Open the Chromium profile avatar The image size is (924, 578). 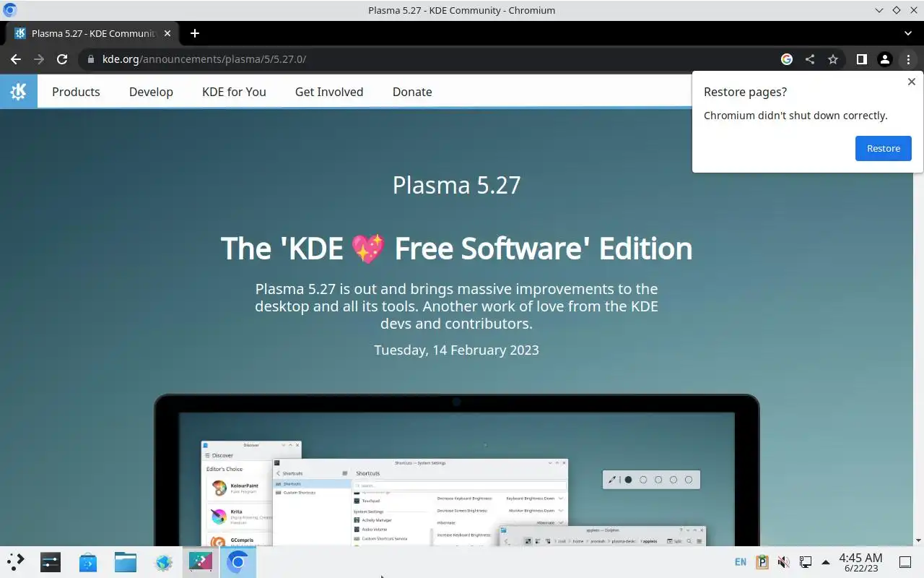[x=884, y=59]
